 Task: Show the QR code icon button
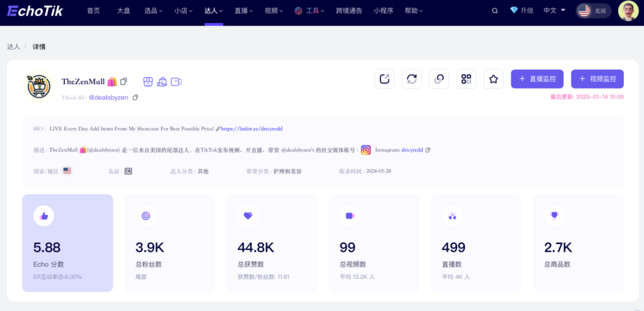tap(466, 79)
